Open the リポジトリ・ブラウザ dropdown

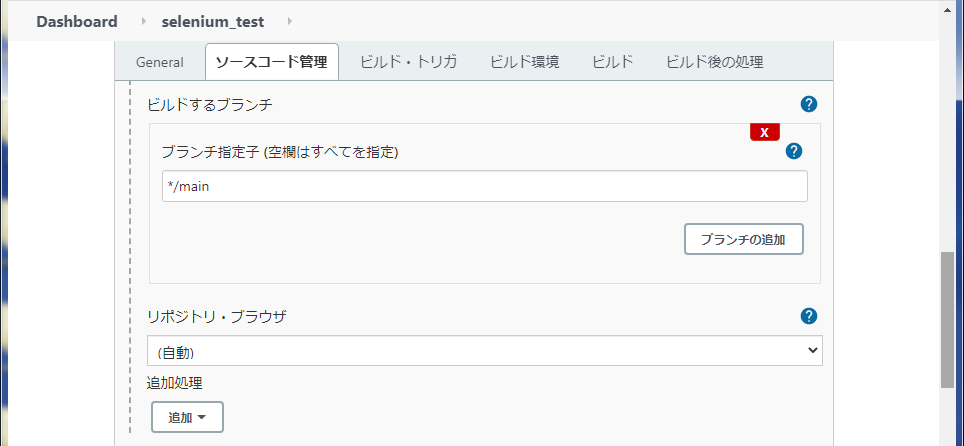coord(484,351)
